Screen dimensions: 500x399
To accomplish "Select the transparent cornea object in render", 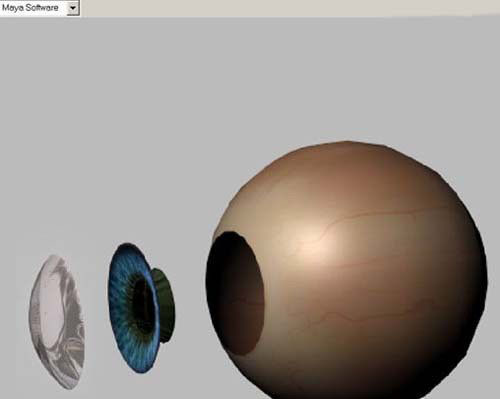I will point(57,322).
